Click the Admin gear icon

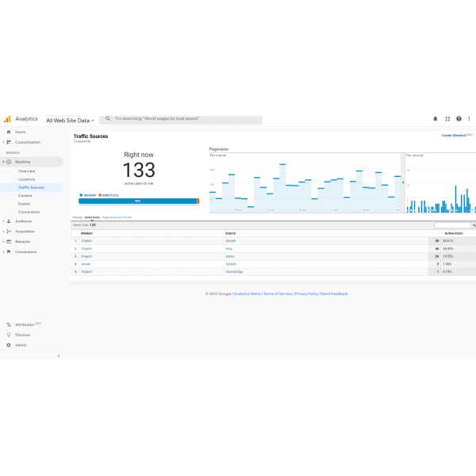pyautogui.click(x=9, y=345)
